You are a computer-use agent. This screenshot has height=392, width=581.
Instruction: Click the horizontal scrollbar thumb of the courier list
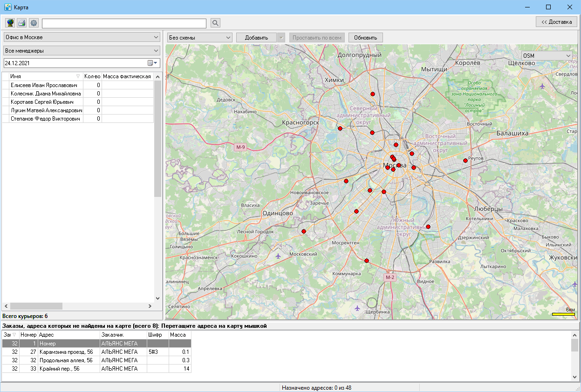(36, 306)
